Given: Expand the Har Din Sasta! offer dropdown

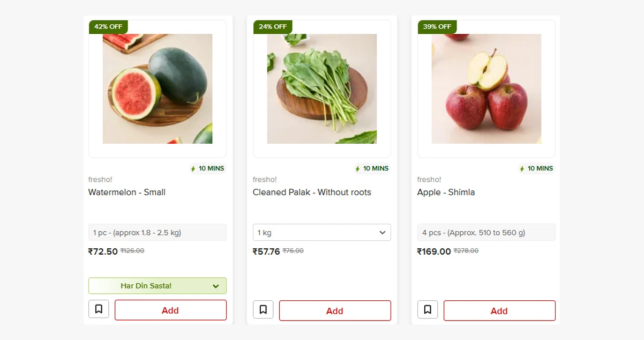Looking at the screenshot, I should click(x=158, y=286).
